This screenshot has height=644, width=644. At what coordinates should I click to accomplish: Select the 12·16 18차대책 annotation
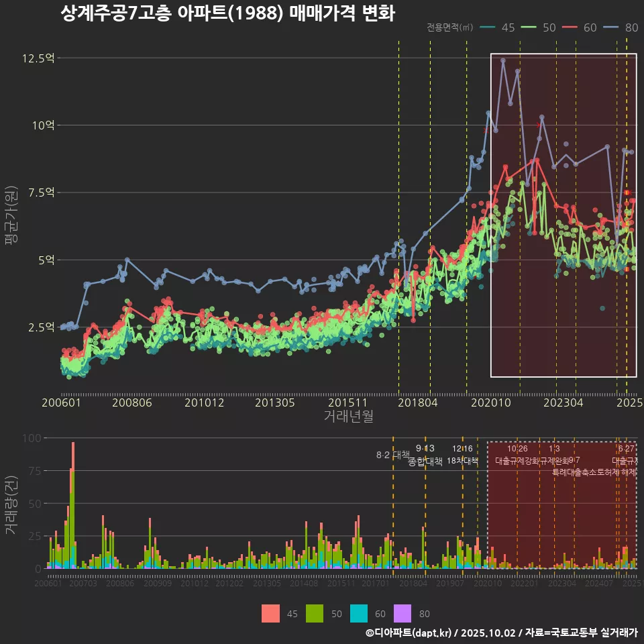tap(462, 455)
